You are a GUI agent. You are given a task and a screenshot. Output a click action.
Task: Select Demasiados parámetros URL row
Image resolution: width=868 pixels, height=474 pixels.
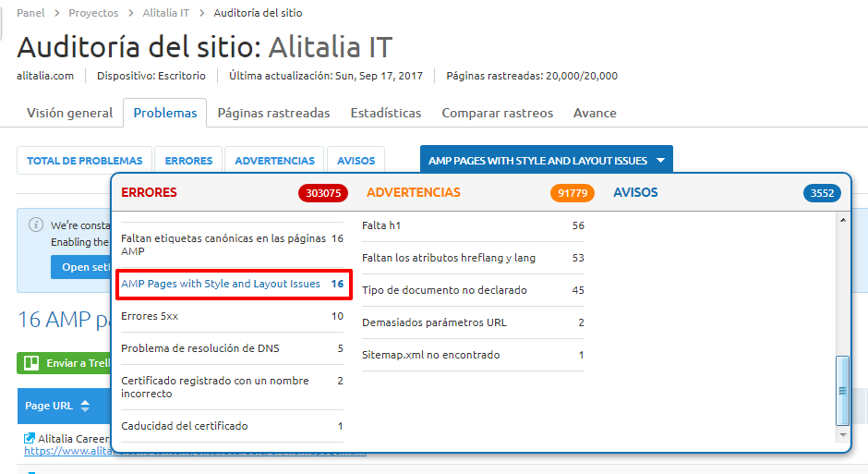coord(474,322)
